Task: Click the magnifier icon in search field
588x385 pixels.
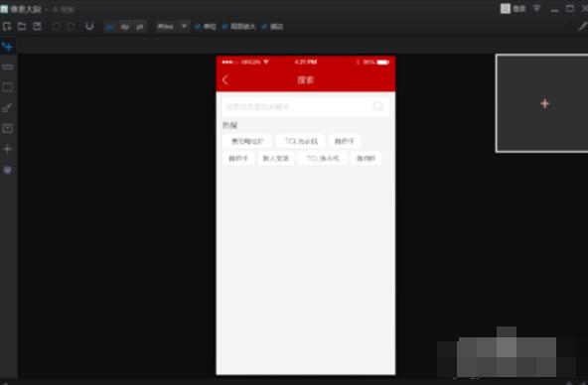Action: click(x=378, y=106)
